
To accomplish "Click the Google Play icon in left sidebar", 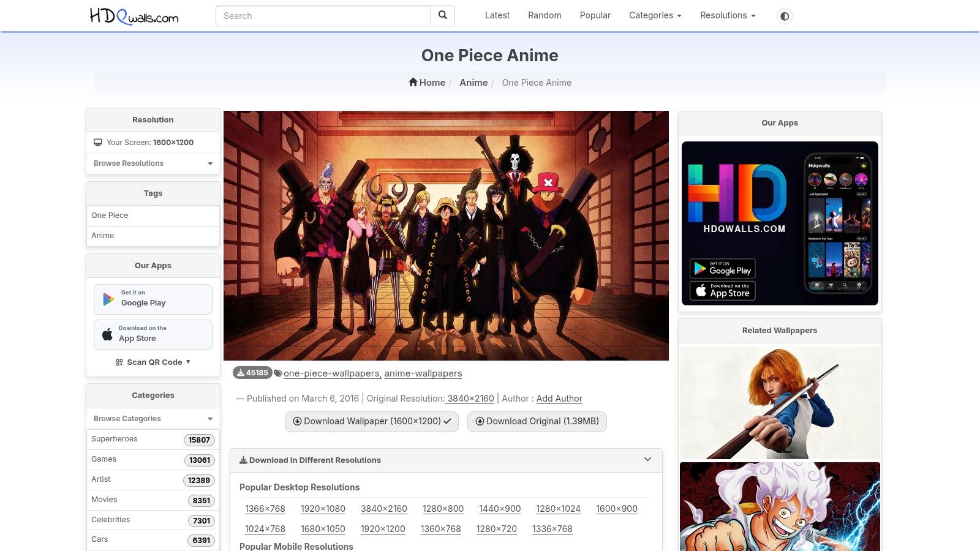I will pyautogui.click(x=108, y=299).
